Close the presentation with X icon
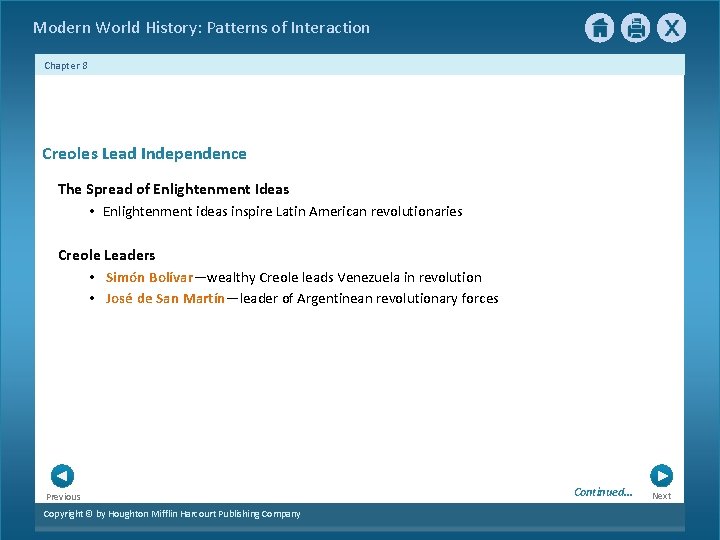 click(671, 28)
